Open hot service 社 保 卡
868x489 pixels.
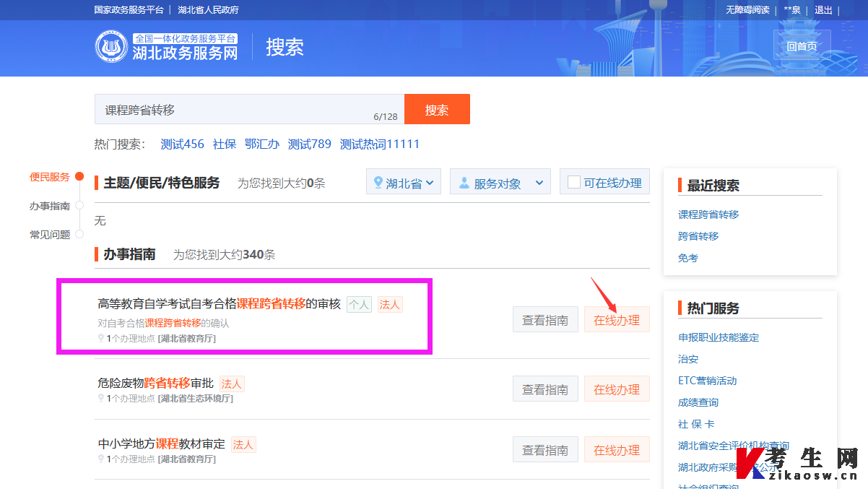[x=696, y=424]
